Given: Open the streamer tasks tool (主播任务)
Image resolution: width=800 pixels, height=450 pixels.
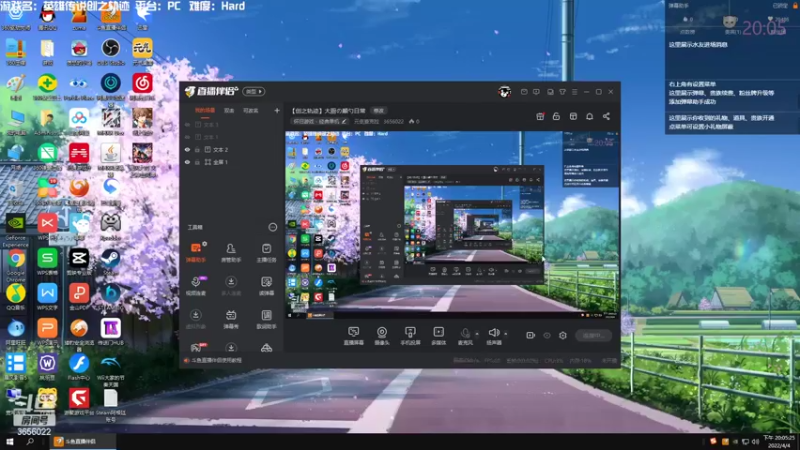Looking at the screenshot, I should (266, 252).
